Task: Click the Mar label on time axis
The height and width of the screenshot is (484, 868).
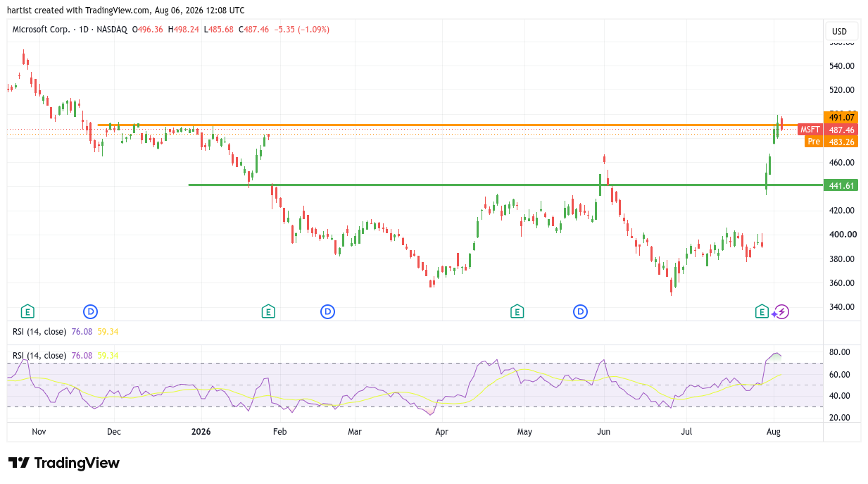Action: click(x=355, y=431)
